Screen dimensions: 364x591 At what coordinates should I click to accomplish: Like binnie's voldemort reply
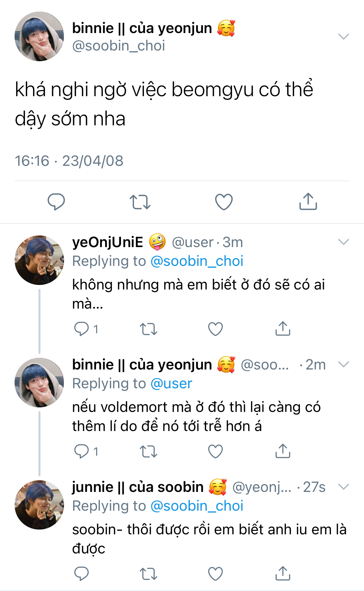tap(215, 451)
